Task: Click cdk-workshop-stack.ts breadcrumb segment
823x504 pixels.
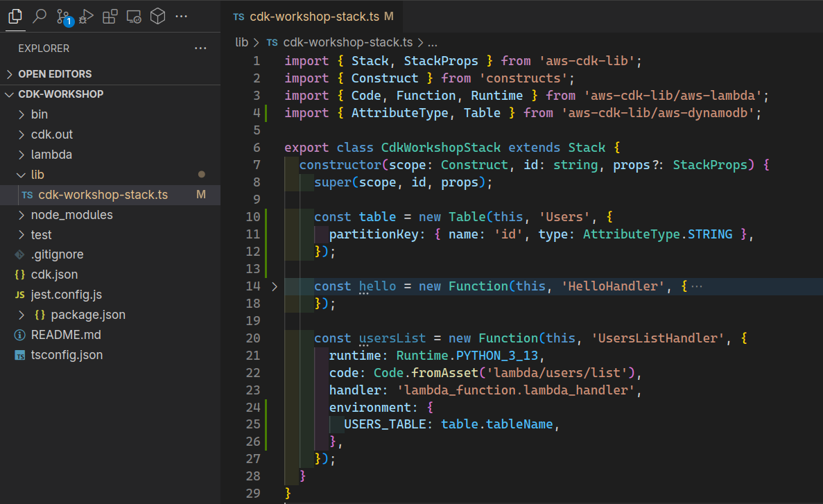Action: [x=347, y=42]
